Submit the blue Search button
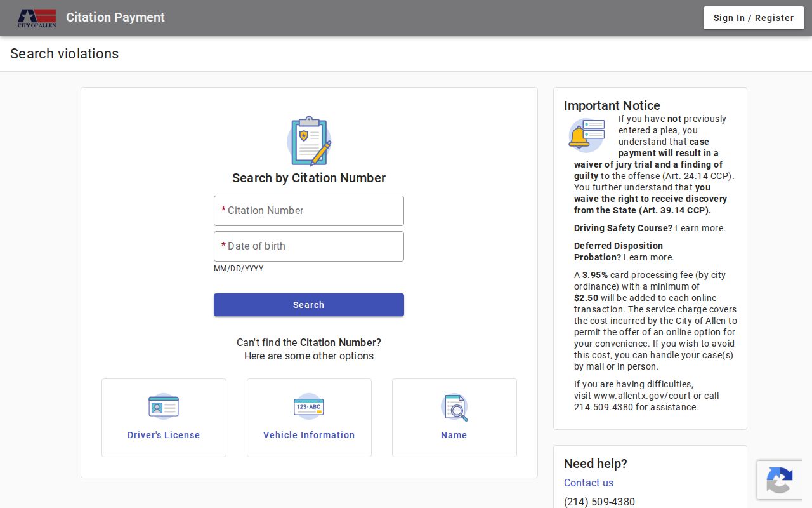The width and height of the screenshot is (812, 508). tap(309, 305)
